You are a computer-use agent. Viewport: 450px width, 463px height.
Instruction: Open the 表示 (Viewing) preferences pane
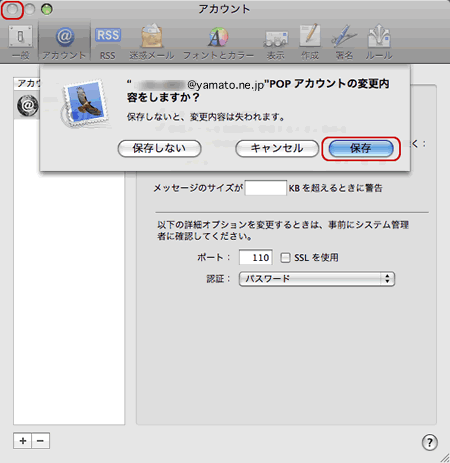point(276,42)
